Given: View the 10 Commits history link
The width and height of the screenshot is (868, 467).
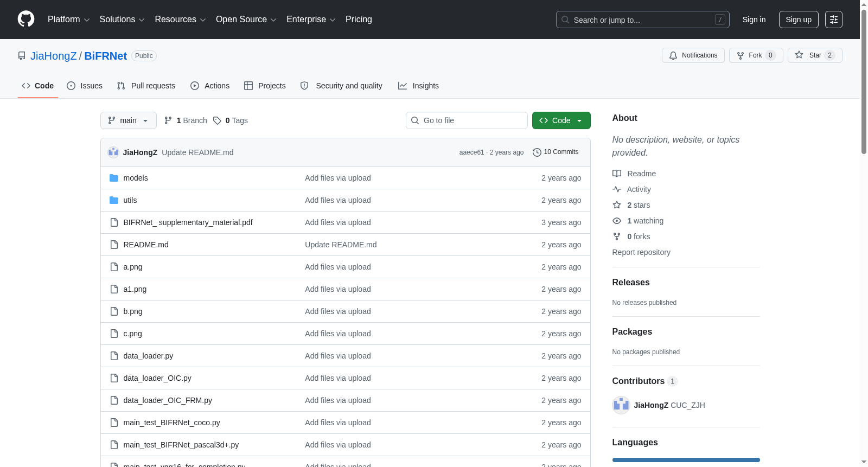Looking at the screenshot, I should tap(556, 152).
